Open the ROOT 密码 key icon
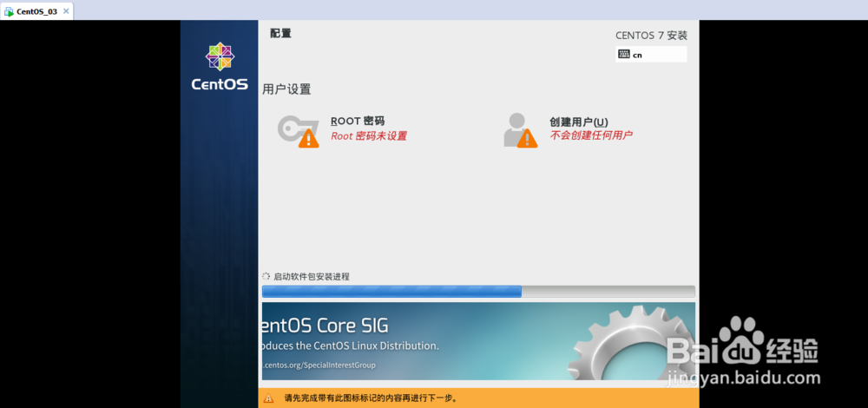Viewport: 868px width, 408px height. [x=298, y=131]
